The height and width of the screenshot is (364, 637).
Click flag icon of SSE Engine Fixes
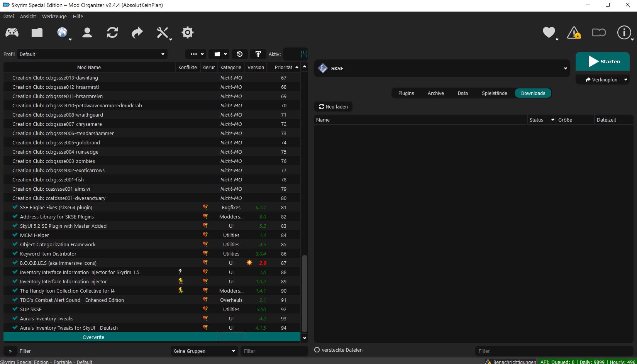pyautogui.click(x=205, y=207)
